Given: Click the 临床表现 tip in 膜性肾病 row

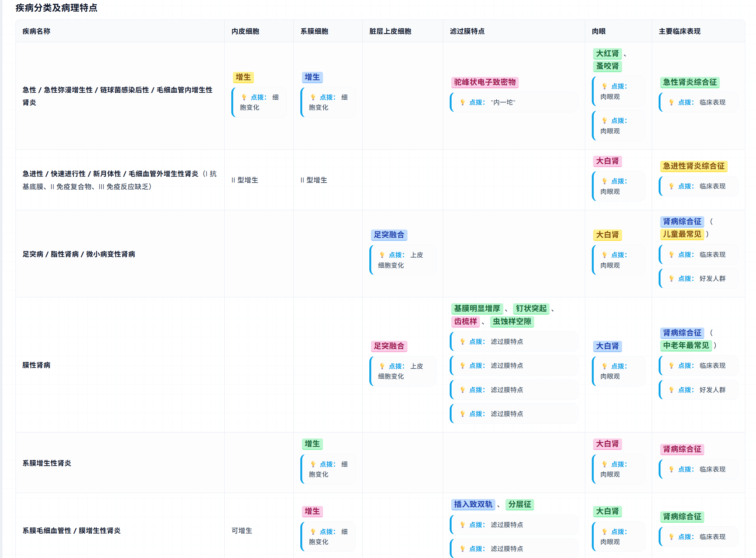Looking at the screenshot, I should coord(698,366).
